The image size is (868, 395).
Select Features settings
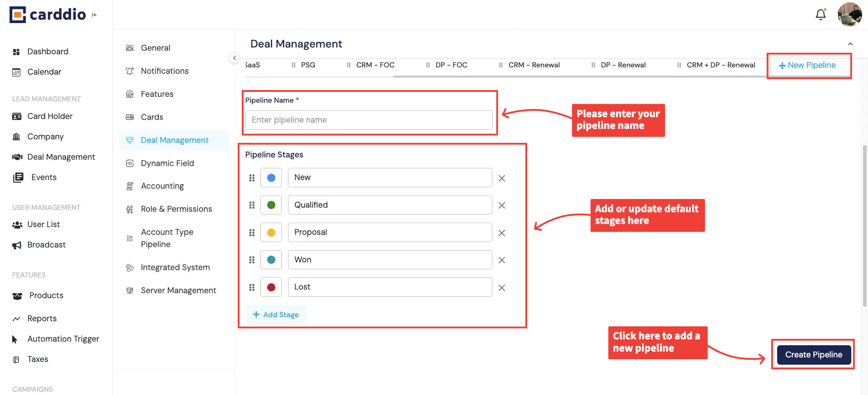tap(157, 94)
